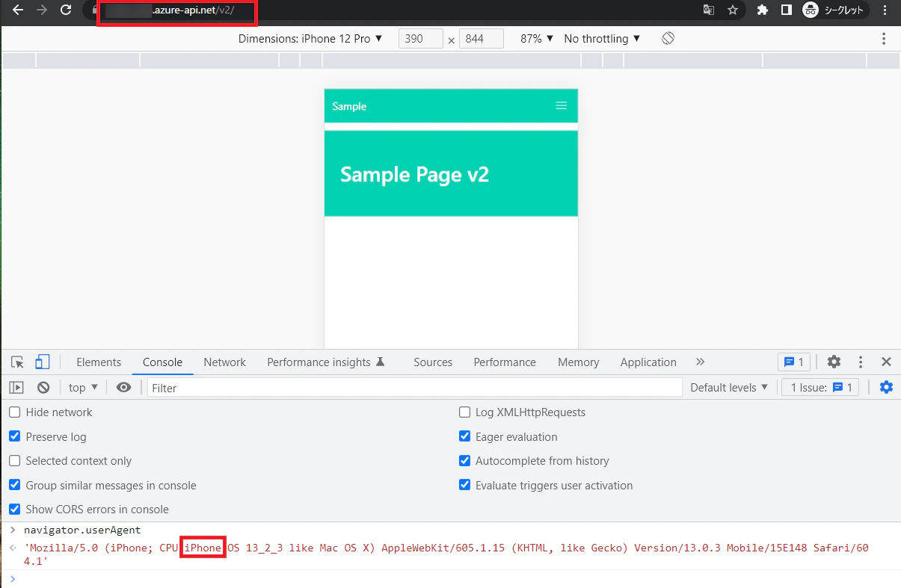This screenshot has height=588, width=901.
Task: Click the rotate device icon
Action: click(x=668, y=38)
